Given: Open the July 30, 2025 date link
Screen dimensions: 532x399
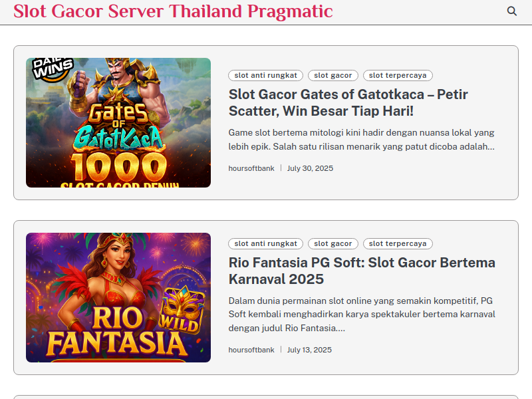Looking at the screenshot, I should pyautogui.click(x=310, y=168).
